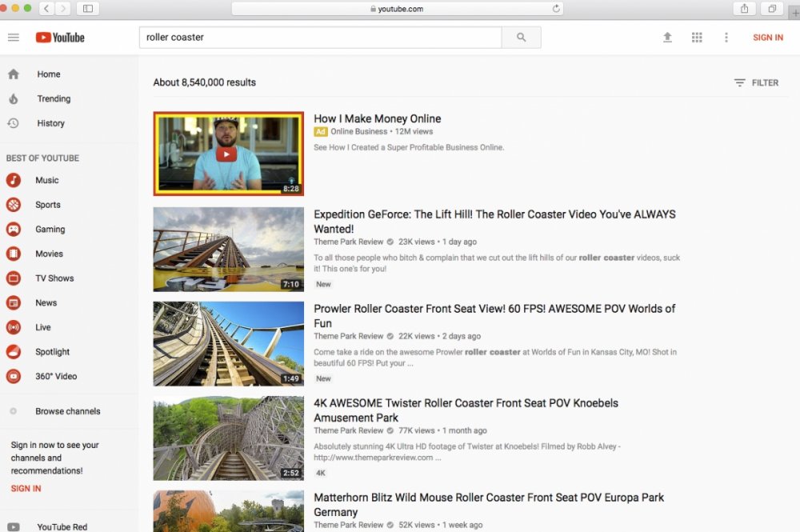This screenshot has width=800, height=532.
Task: Expand the search results Filter options
Action: coord(756,82)
